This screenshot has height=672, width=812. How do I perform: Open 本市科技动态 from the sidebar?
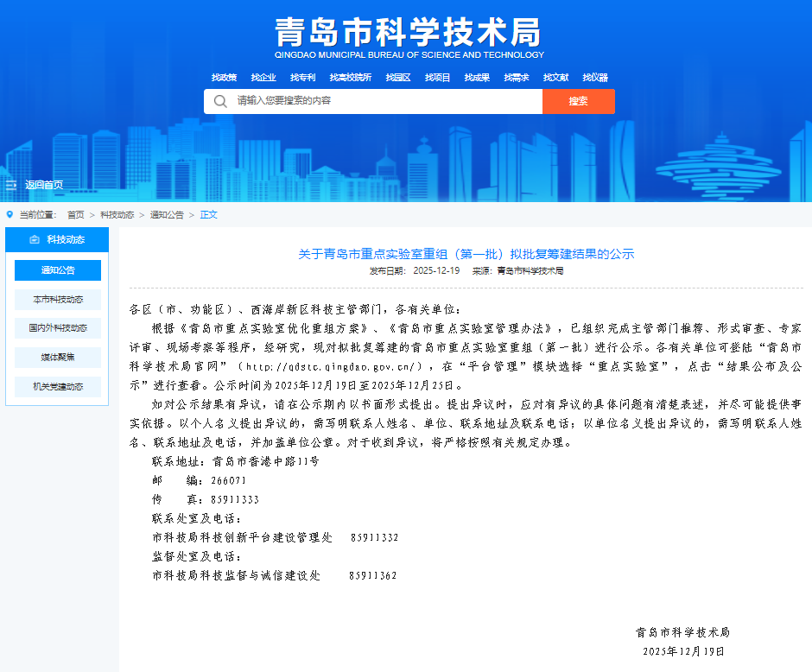click(x=57, y=299)
